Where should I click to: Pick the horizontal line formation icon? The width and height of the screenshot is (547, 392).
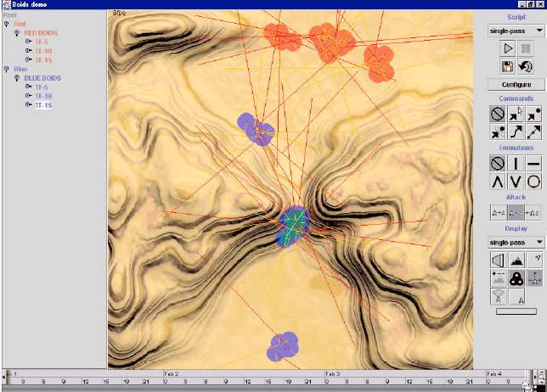tap(534, 163)
